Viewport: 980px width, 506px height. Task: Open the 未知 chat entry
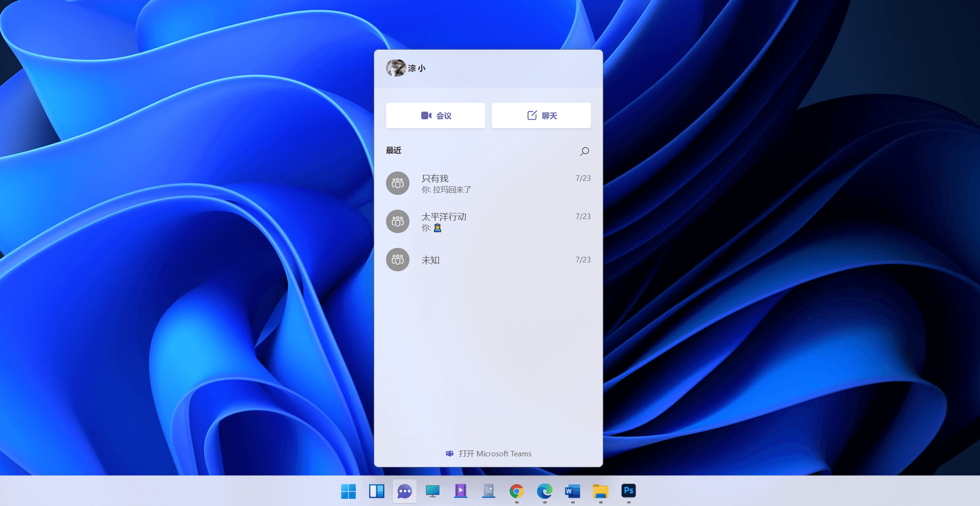(488, 260)
